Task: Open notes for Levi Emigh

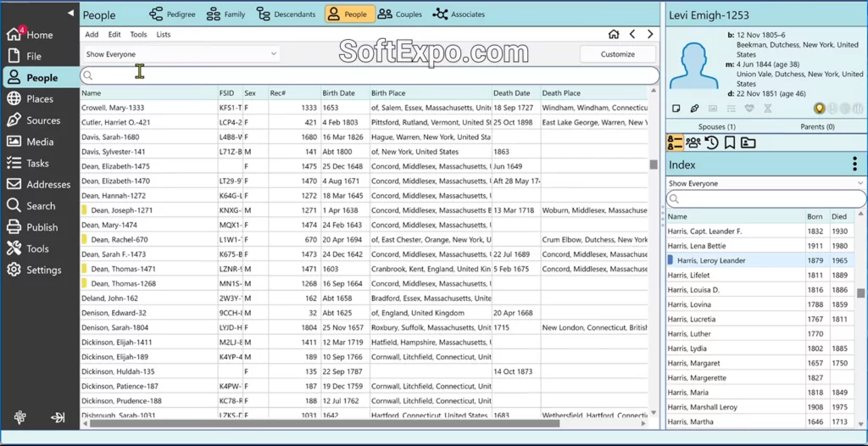Action: coord(676,109)
